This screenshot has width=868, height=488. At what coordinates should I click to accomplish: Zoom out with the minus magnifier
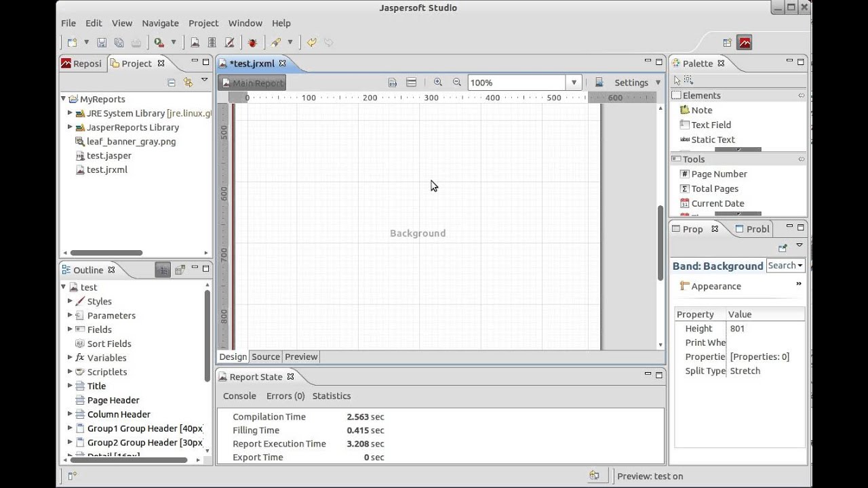[x=457, y=83]
